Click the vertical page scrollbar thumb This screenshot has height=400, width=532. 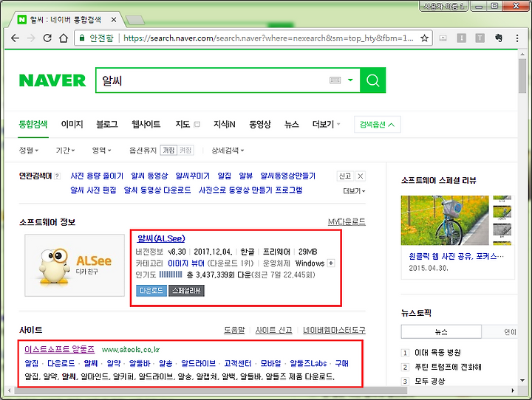tap(522, 76)
